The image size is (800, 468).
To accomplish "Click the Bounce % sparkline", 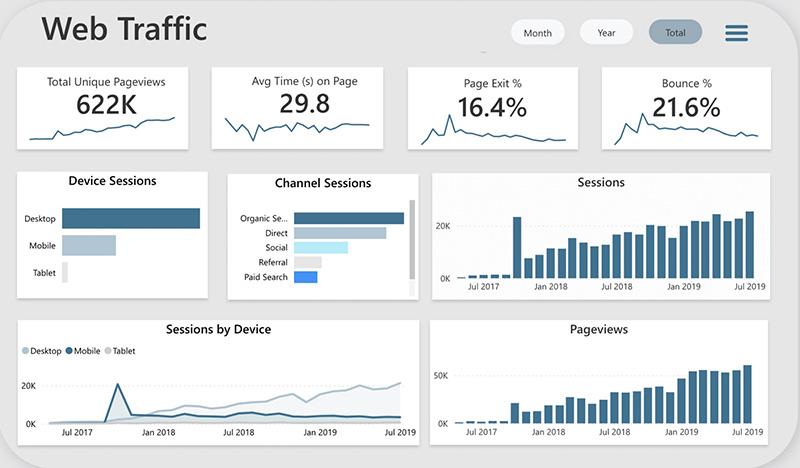I will click(x=686, y=129).
